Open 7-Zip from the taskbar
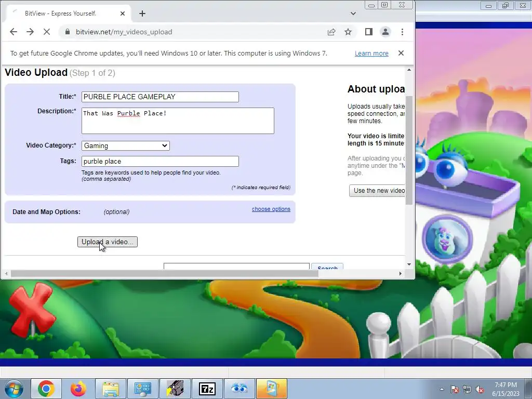 click(207, 389)
